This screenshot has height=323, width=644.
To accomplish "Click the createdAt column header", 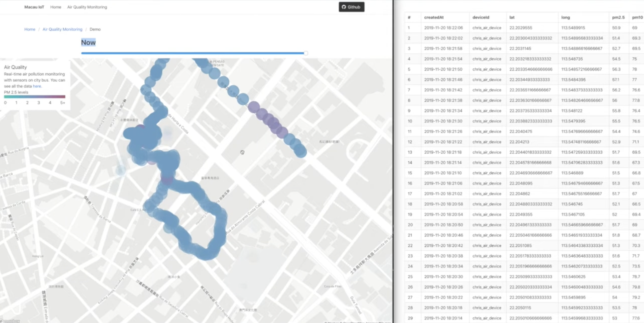I will 434,17.
